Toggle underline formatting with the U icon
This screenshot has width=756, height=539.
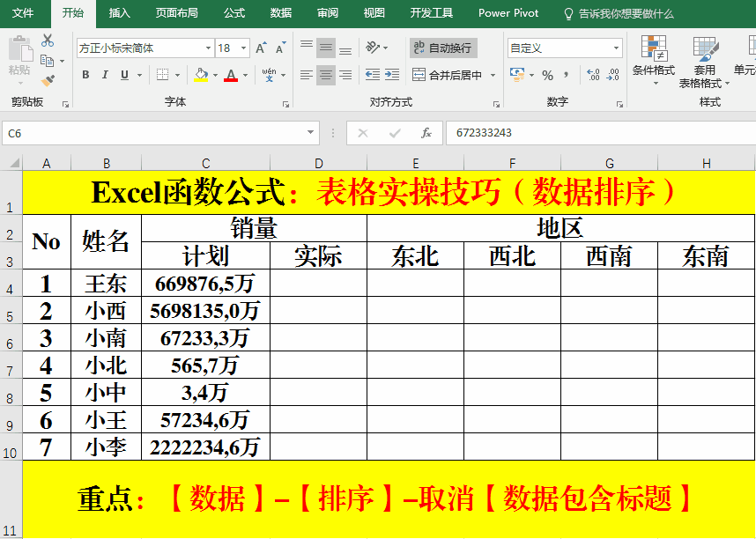point(125,75)
